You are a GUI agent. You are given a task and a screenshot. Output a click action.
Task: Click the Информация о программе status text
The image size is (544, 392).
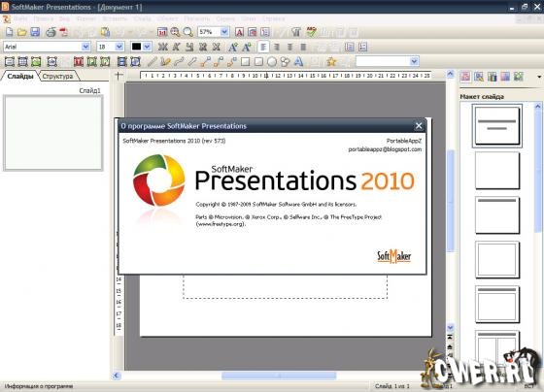[39, 386]
